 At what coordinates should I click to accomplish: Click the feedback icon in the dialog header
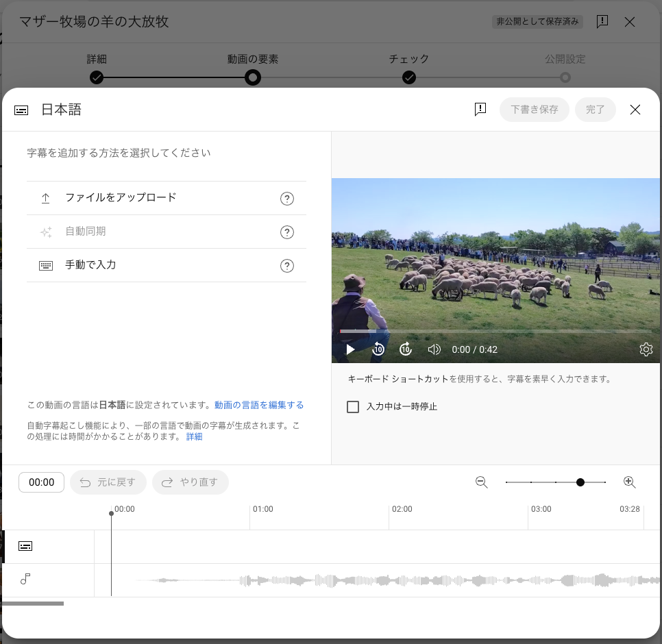click(480, 109)
